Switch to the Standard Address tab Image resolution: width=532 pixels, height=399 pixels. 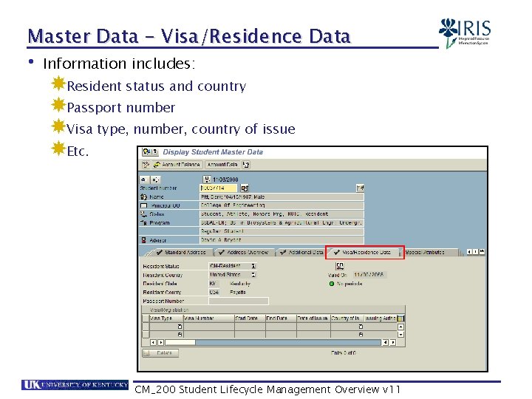tap(182, 252)
